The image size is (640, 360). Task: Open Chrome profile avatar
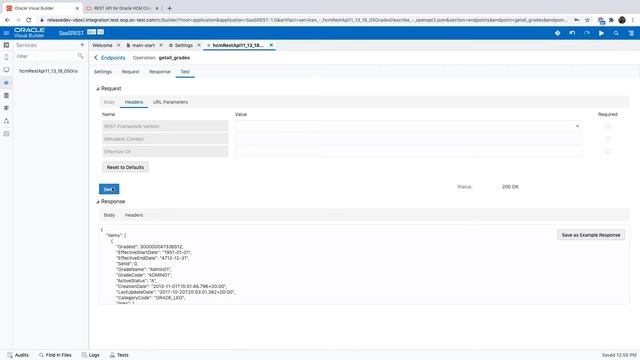tap(622, 20)
